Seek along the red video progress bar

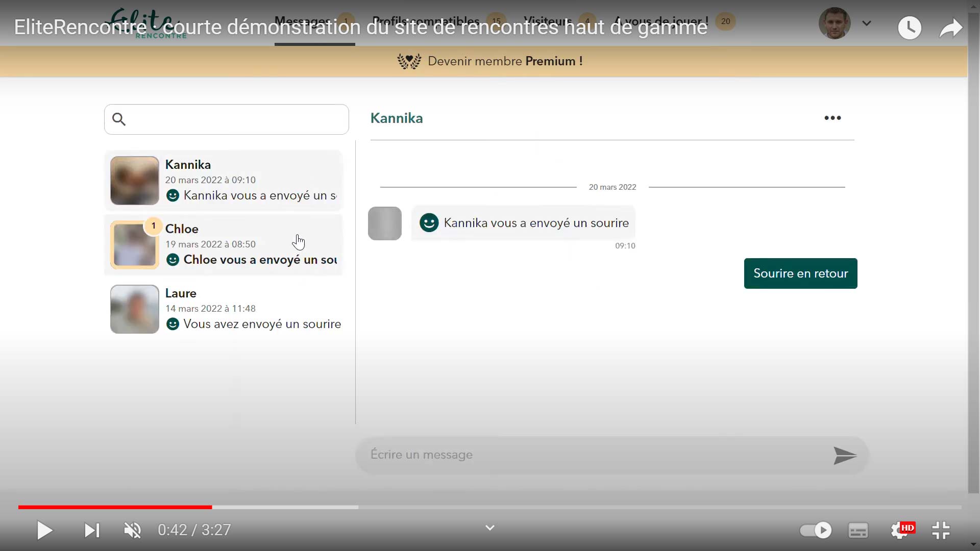pos(115,507)
